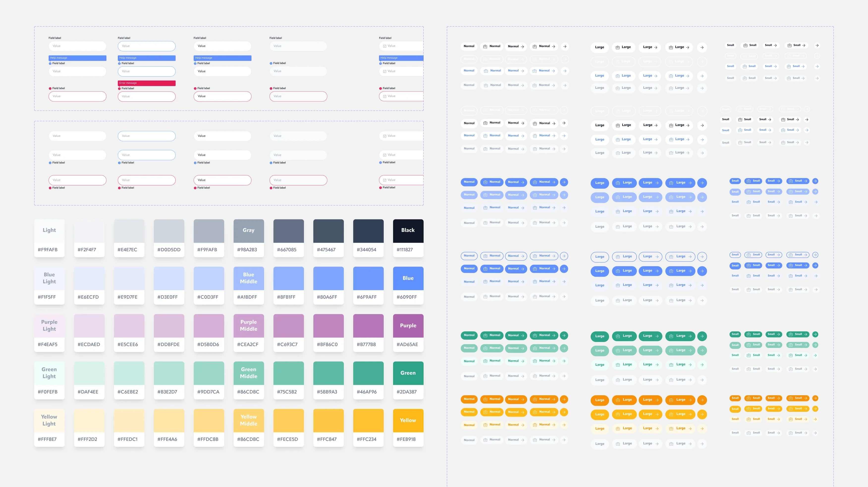Click the outlined text-only Small button
868x487 pixels.
[x=735, y=255]
